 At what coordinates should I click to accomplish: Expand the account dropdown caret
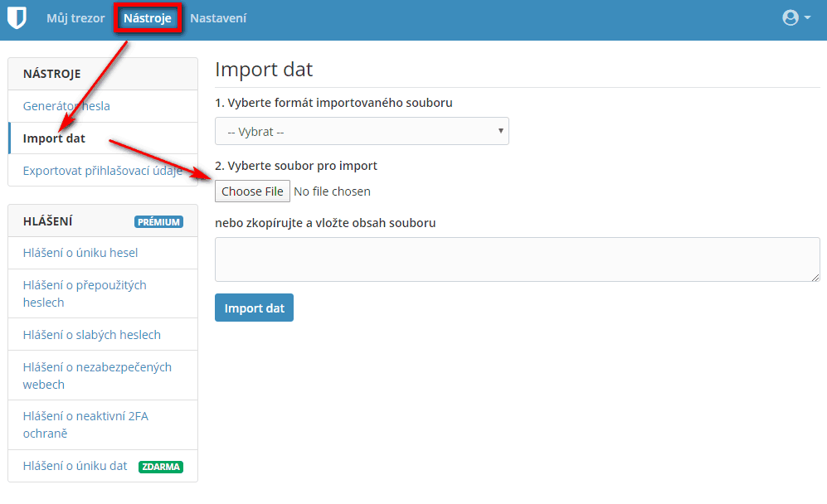point(807,18)
